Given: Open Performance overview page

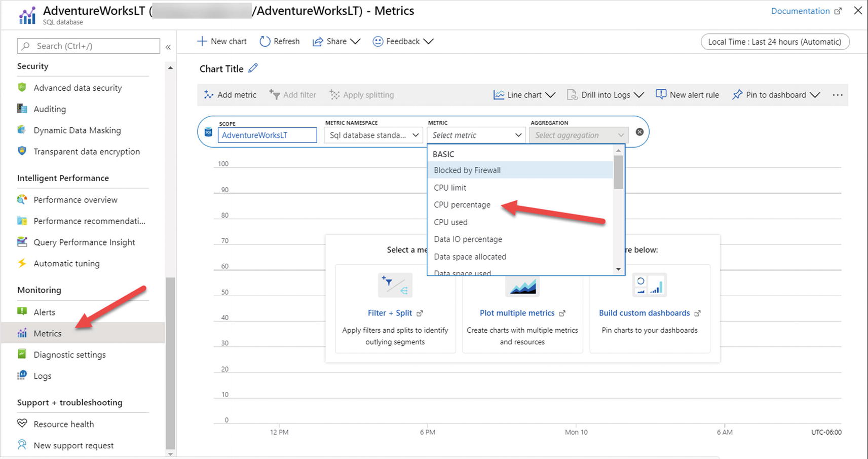Looking at the screenshot, I should point(76,200).
